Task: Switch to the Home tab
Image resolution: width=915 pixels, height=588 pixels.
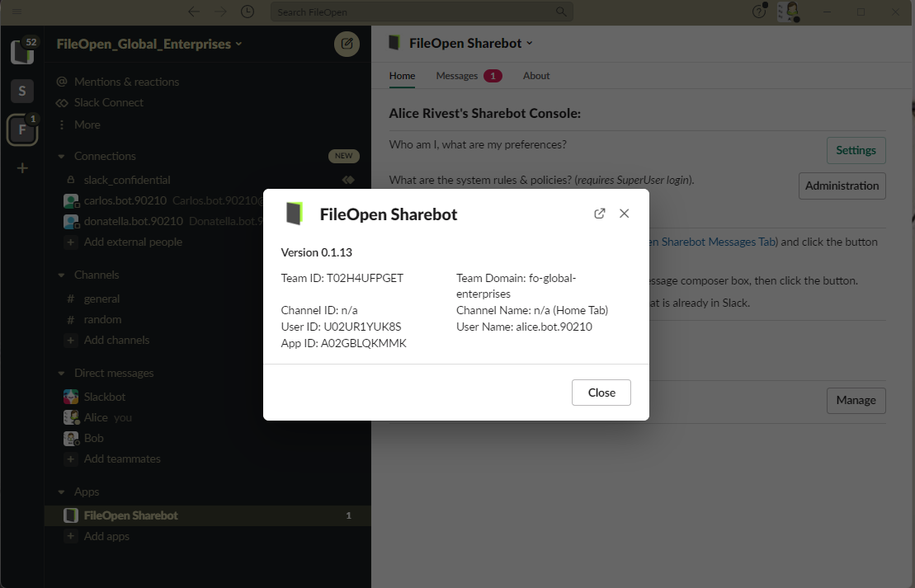Action: 402,76
